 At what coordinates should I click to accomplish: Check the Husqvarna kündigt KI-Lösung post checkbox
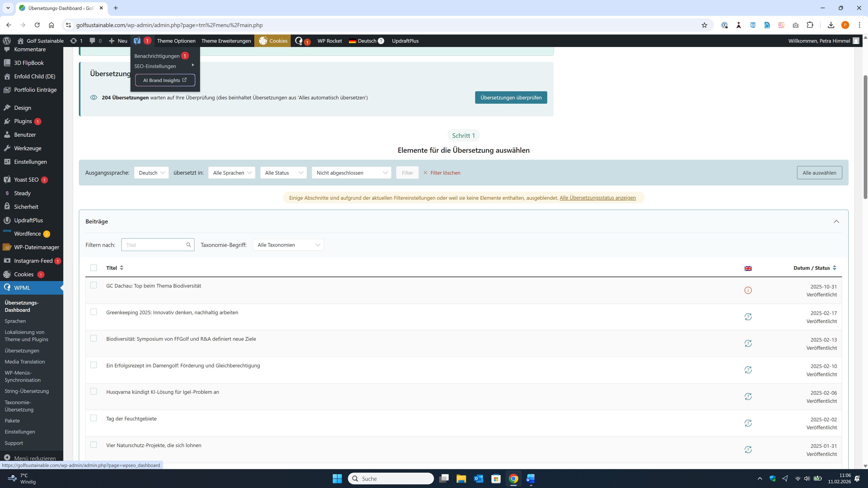pyautogui.click(x=94, y=391)
